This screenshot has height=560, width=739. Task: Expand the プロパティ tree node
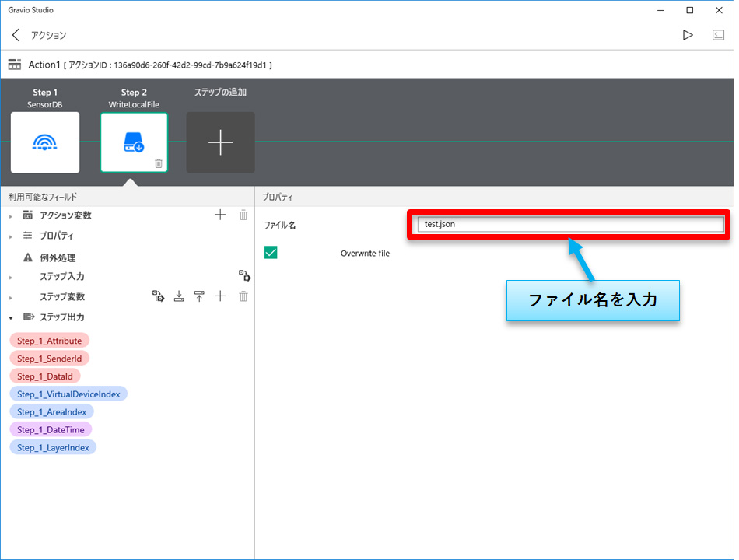click(x=11, y=236)
